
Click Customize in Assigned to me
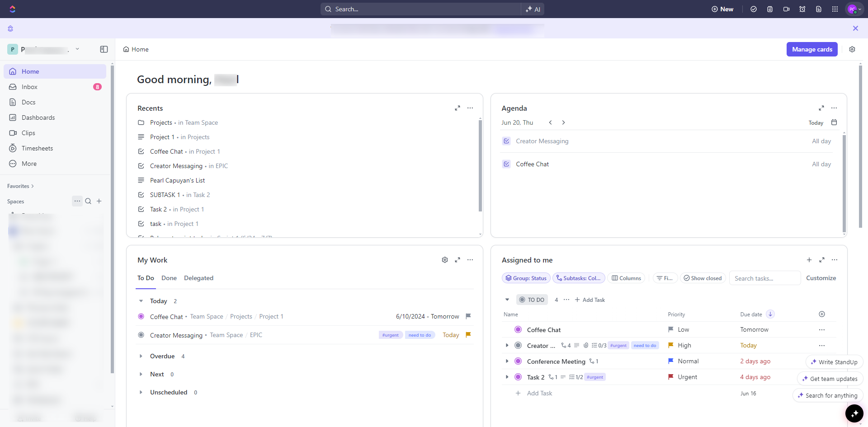(821, 278)
